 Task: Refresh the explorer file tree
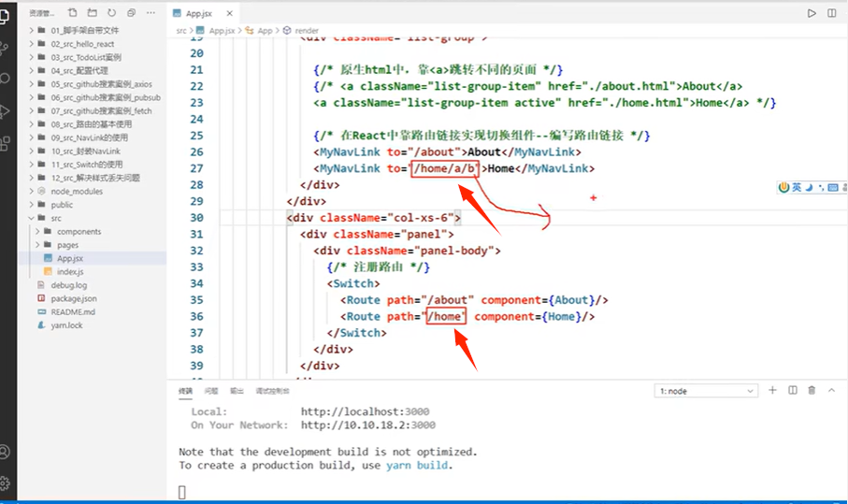tap(111, 12)
